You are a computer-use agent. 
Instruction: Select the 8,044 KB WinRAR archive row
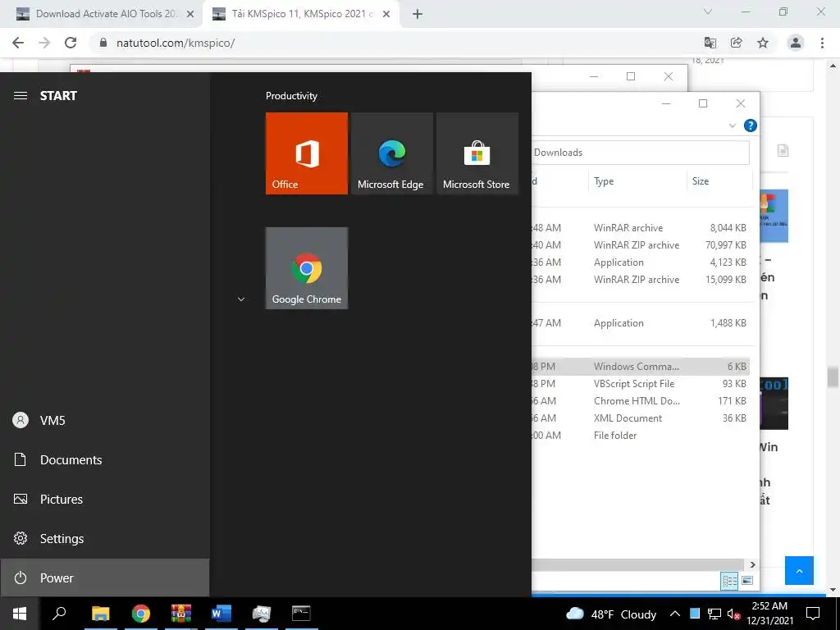(640, 228)
